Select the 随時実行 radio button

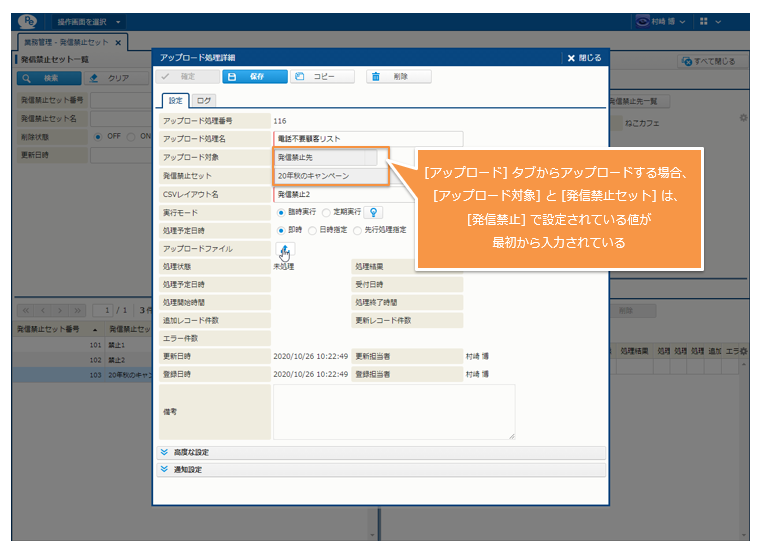282,212
